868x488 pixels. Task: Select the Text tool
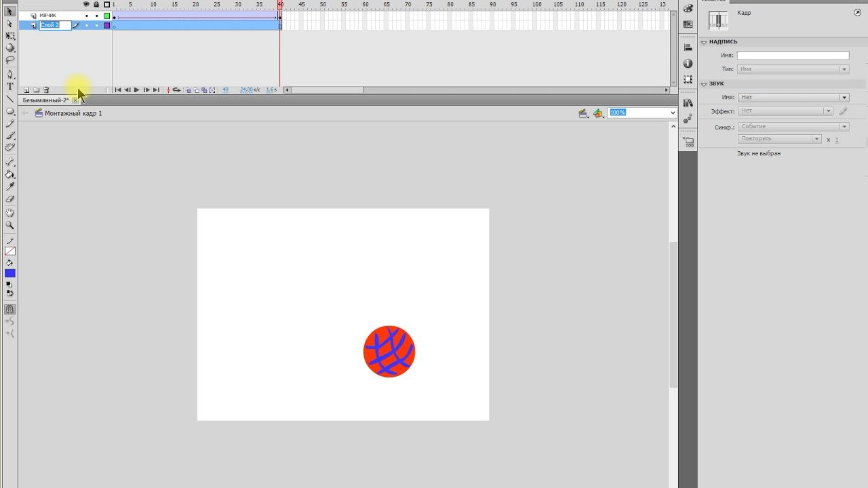9,87
